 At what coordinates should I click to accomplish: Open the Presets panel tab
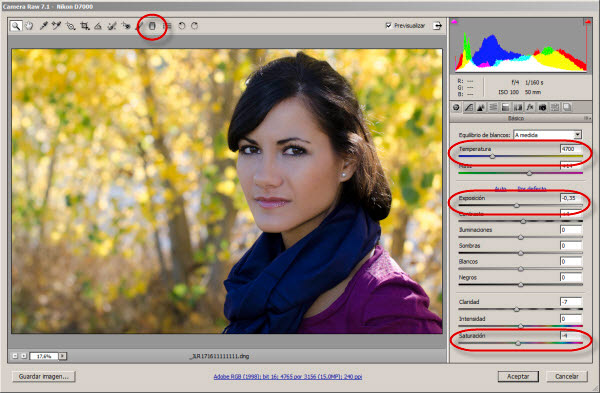click(x=554, y=108)
